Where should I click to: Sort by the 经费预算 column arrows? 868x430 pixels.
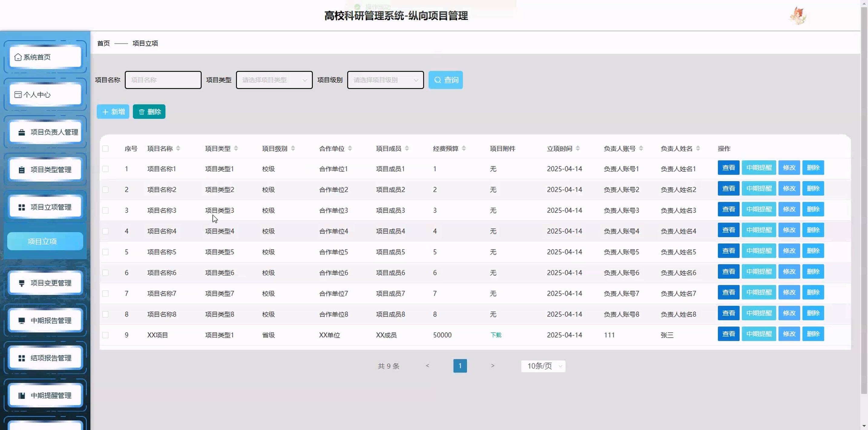point(464,148)
